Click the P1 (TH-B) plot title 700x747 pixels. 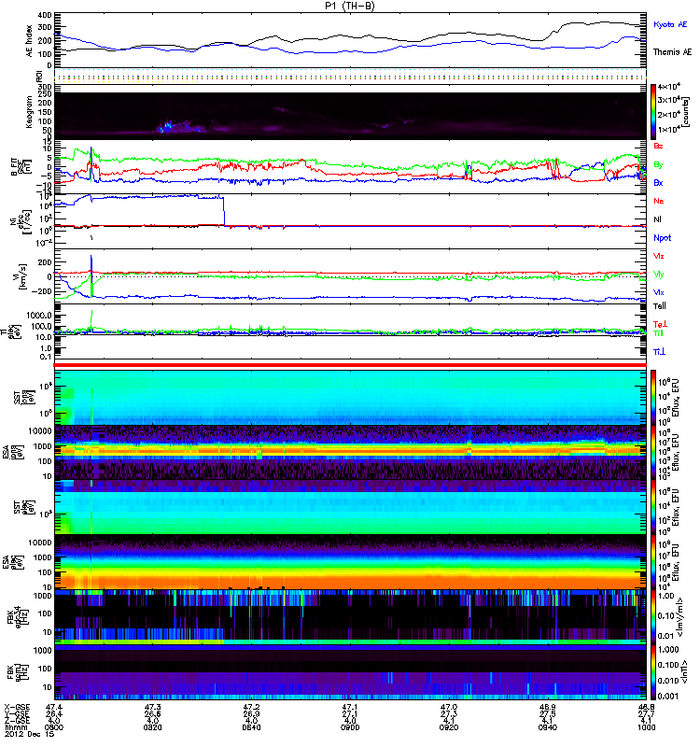(x=350, y=6)
